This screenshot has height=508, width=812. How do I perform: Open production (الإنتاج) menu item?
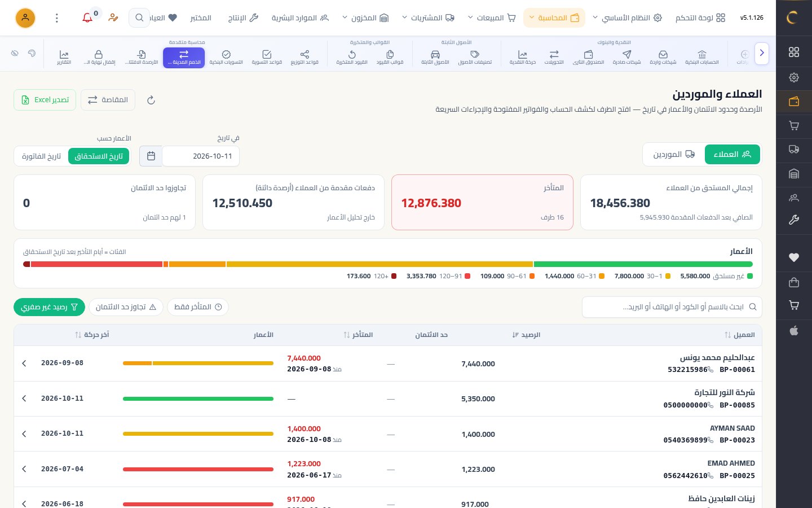coord(243,18)
